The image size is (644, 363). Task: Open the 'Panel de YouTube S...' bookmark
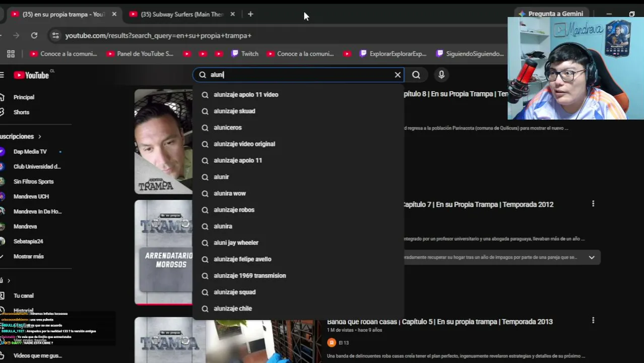pyautogui.click(x=140, y=53)
